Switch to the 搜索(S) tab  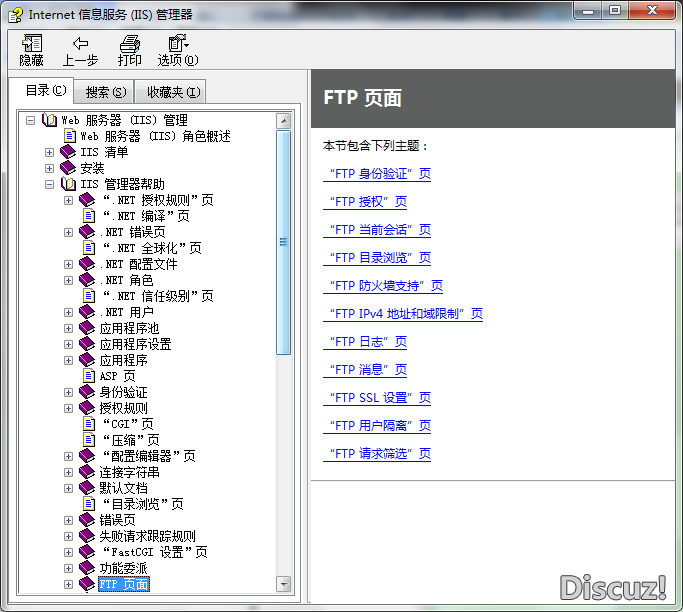click(x=105, y=92)
